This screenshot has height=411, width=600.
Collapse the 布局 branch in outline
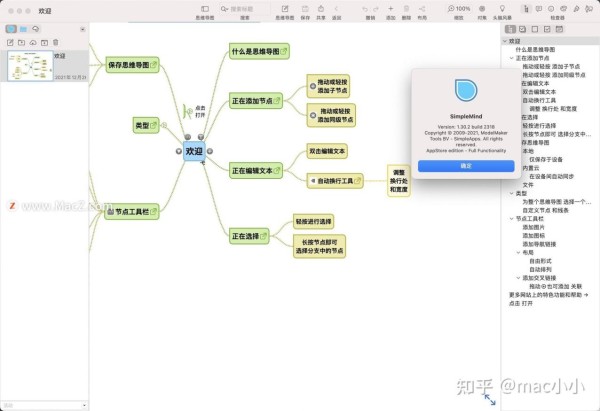point(518,253)
